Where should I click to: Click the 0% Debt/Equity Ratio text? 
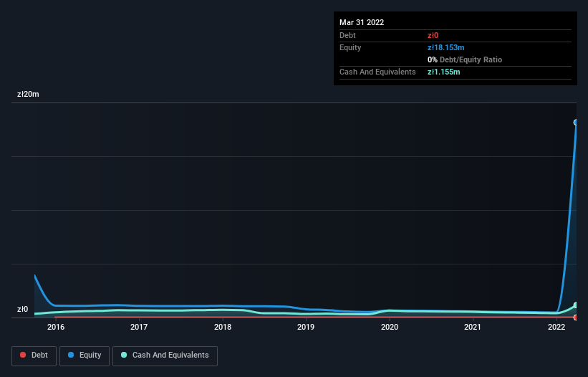pyautogui.click(x=465, y=59)
